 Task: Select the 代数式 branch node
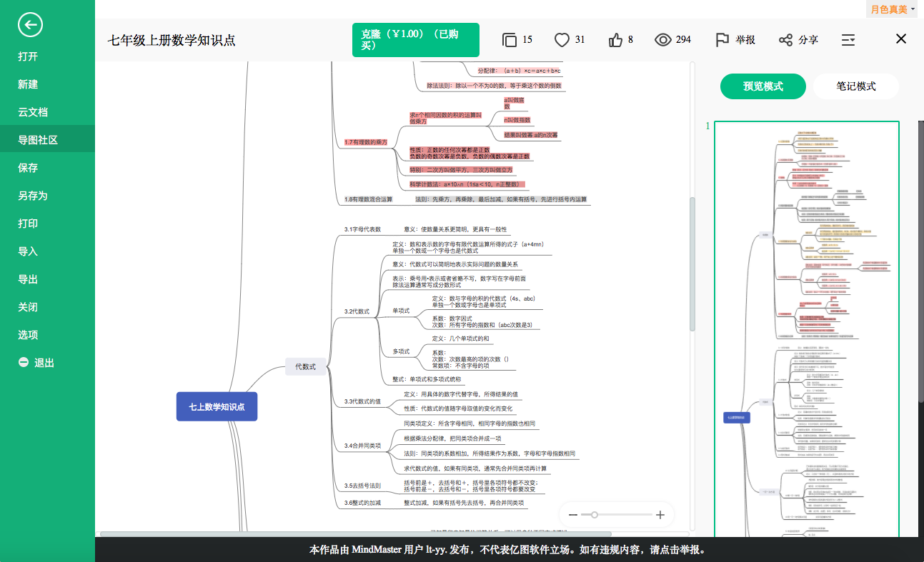coord(305,366)
